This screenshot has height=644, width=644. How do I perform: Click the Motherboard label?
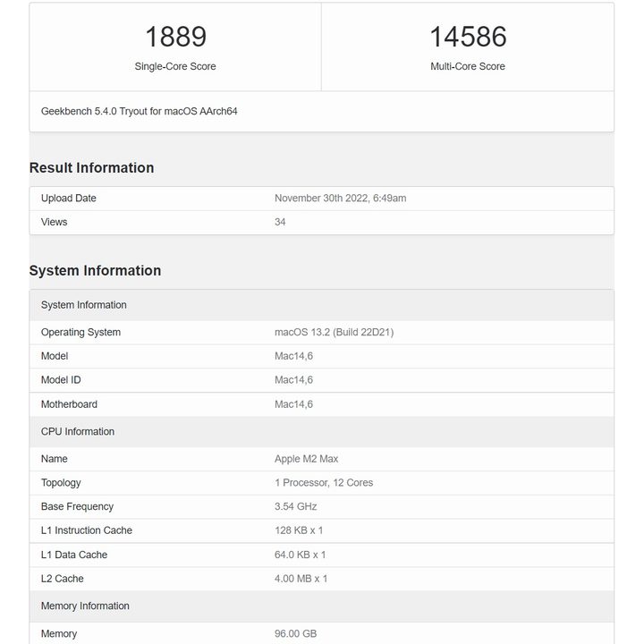(x=69, y=404)
